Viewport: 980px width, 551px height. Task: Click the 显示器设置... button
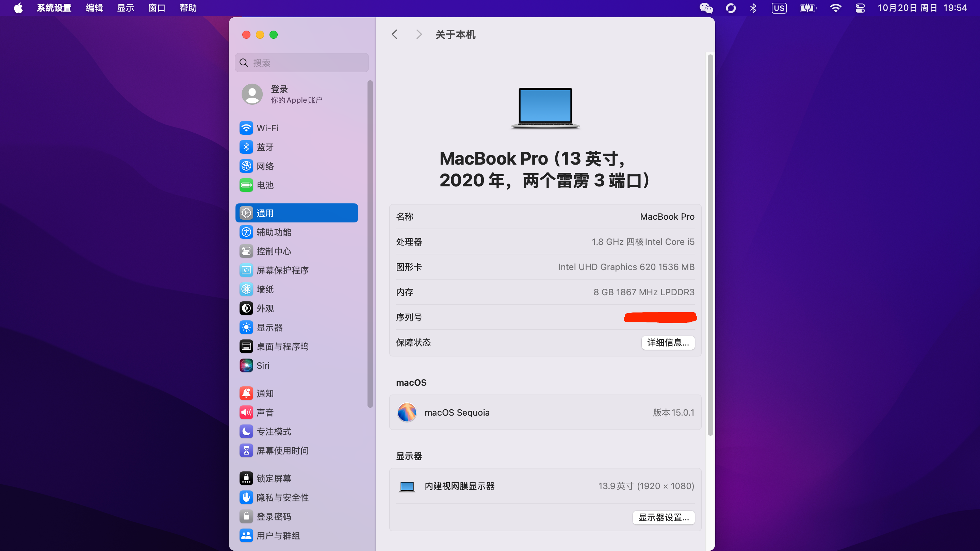point(663,518)
